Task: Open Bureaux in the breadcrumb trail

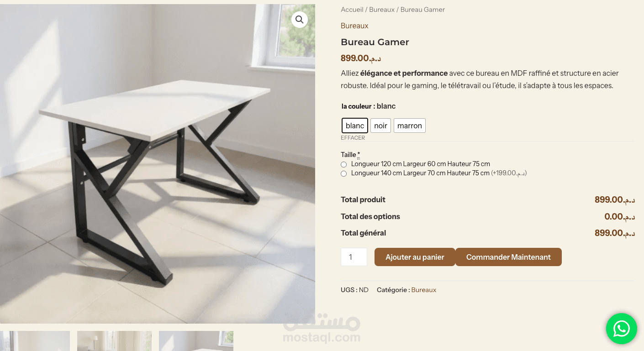Action: 382,10
